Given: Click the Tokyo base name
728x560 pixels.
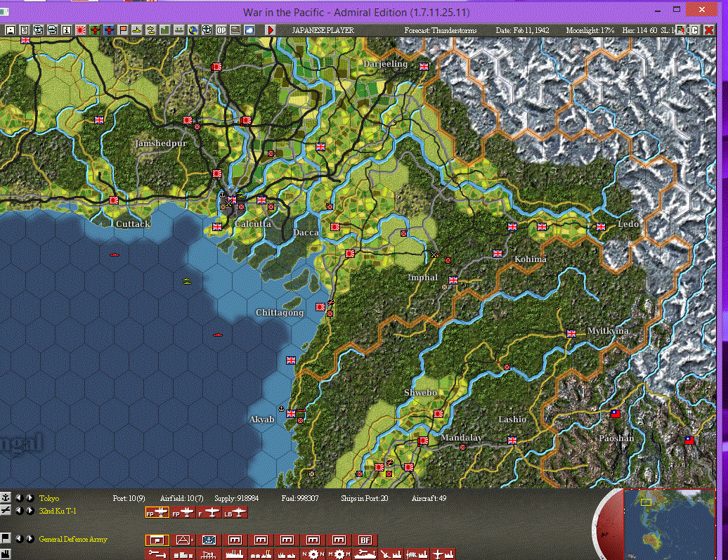Looking at the screenshot, I should (48, 498).
